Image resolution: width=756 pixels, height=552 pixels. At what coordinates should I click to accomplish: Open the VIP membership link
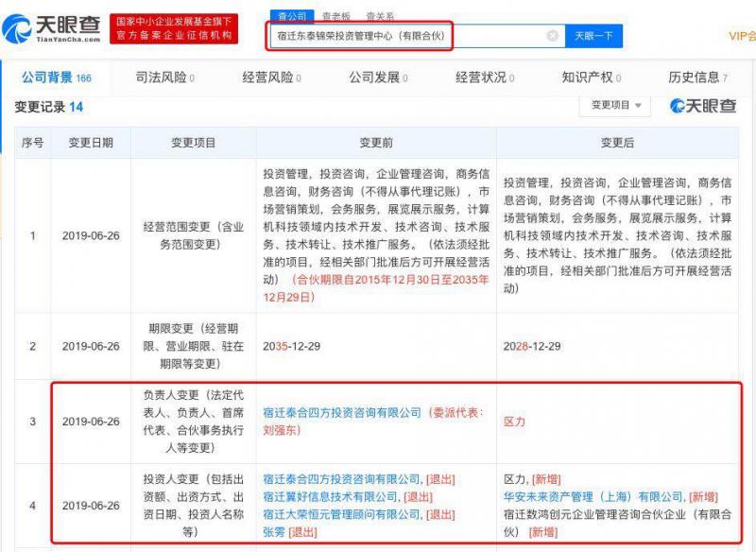click(x=742, y=36)
